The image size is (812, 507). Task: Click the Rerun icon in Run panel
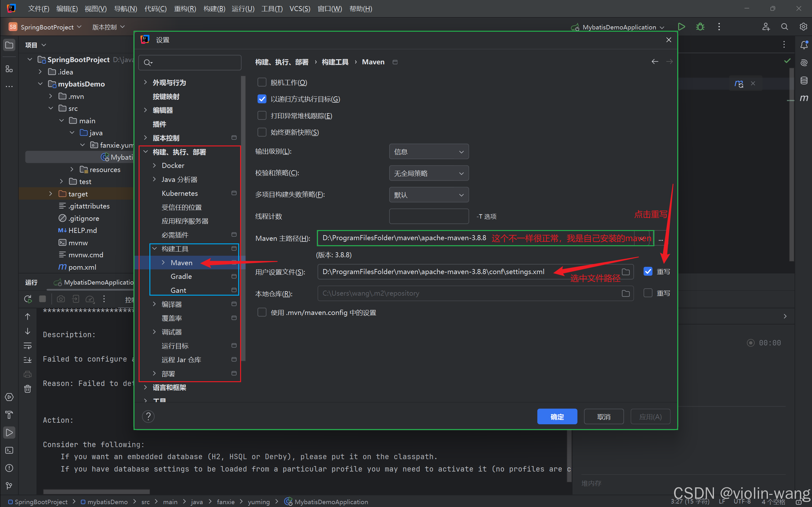point(28,299)
